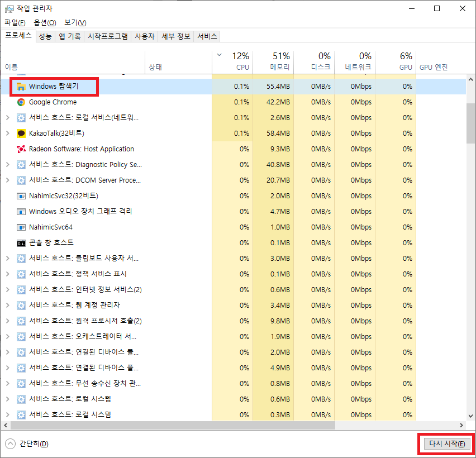Sort by the 이름 column header

tap(73, 61)
